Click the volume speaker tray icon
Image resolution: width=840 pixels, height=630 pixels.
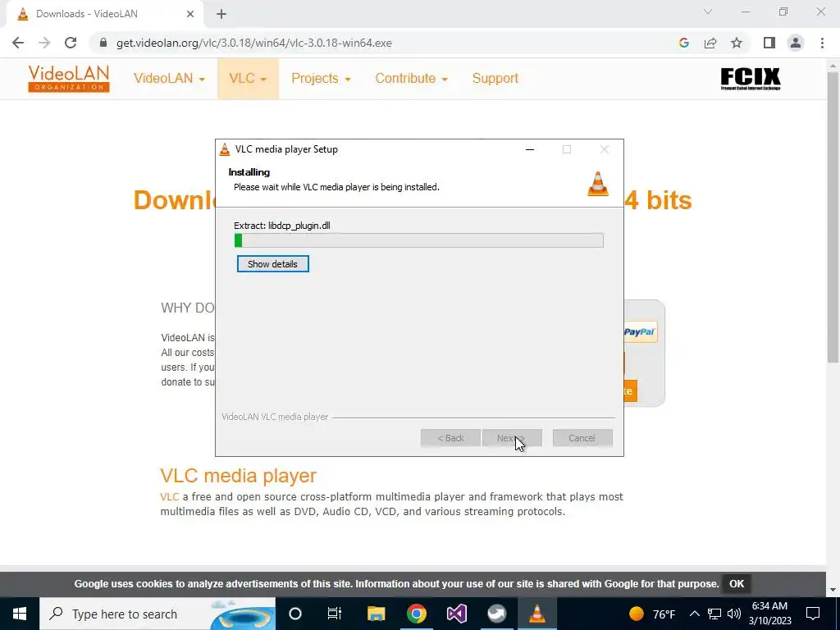coord(734,614)
